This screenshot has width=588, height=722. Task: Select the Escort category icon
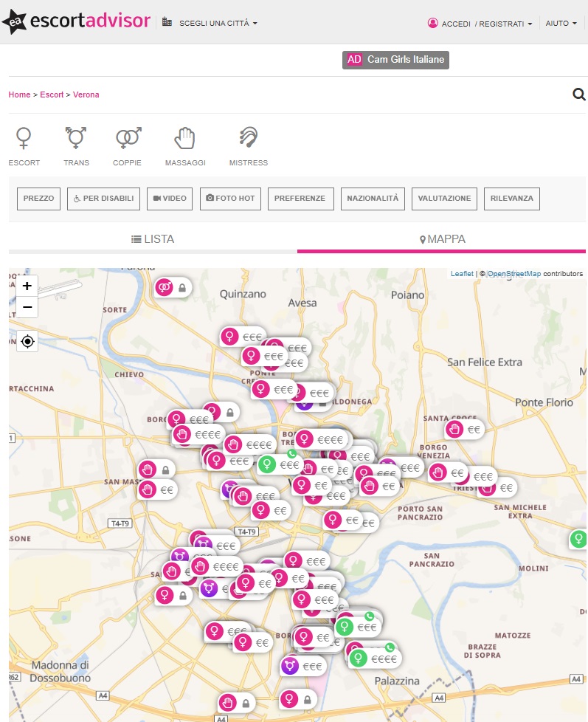24,138
